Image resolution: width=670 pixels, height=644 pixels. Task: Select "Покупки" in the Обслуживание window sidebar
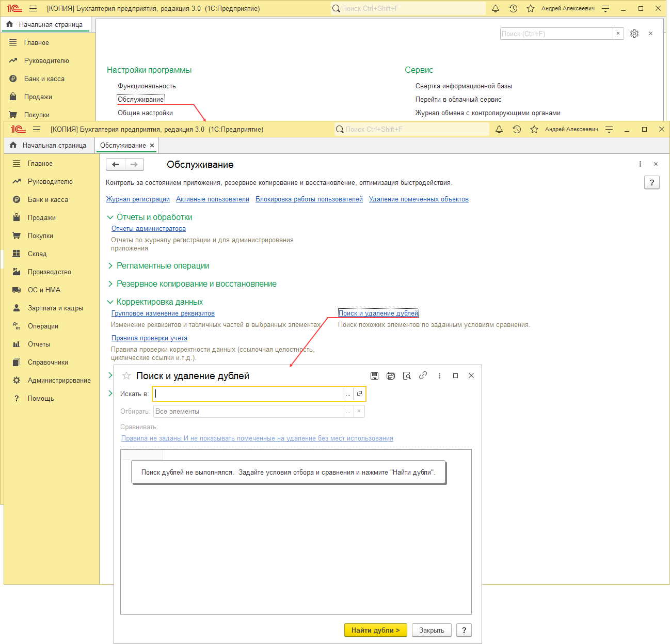click(x=40, y=236)
